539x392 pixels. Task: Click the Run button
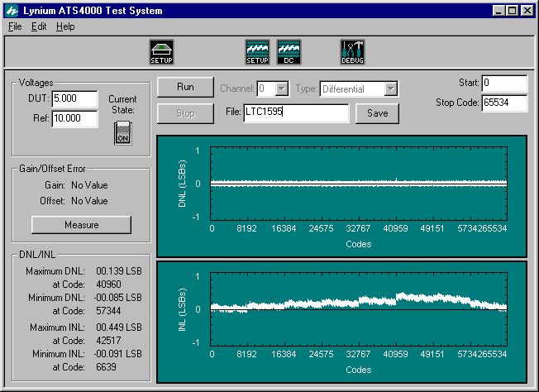185,87
